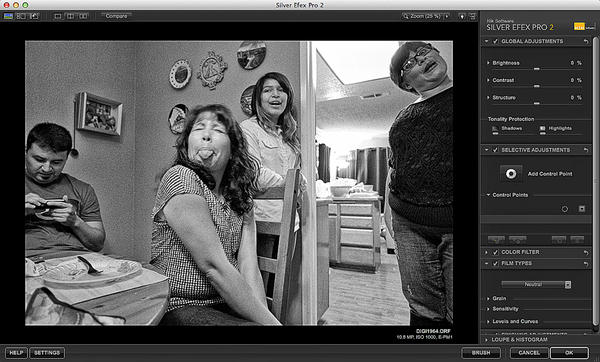Confirm with the OK button
The image size is (600, 362).
[569, 353]
